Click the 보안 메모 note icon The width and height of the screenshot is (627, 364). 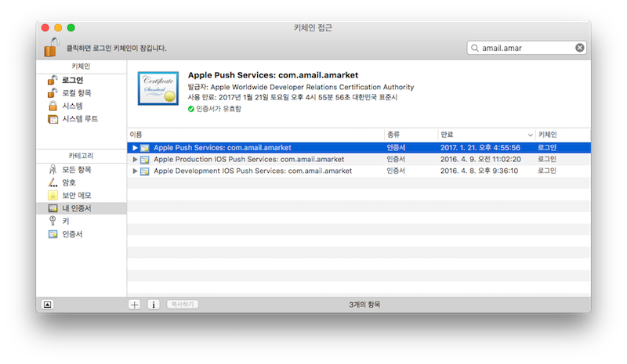(53, 195)
